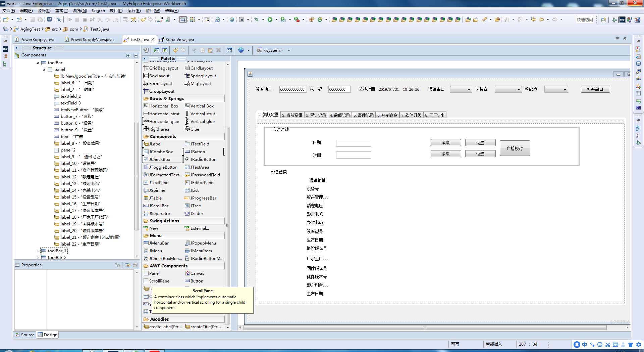Image resolution: width=644 pixels, height=352 pixels.
Task: Select GridBagLayout in the Palette
Action: tap(161, 68)
